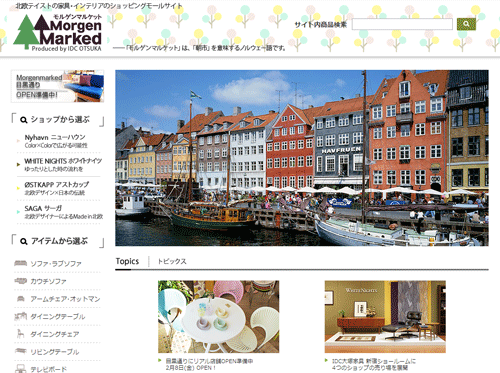
Task: Click the couch icon beside カウチソファ
Action: tap(21, 281)
